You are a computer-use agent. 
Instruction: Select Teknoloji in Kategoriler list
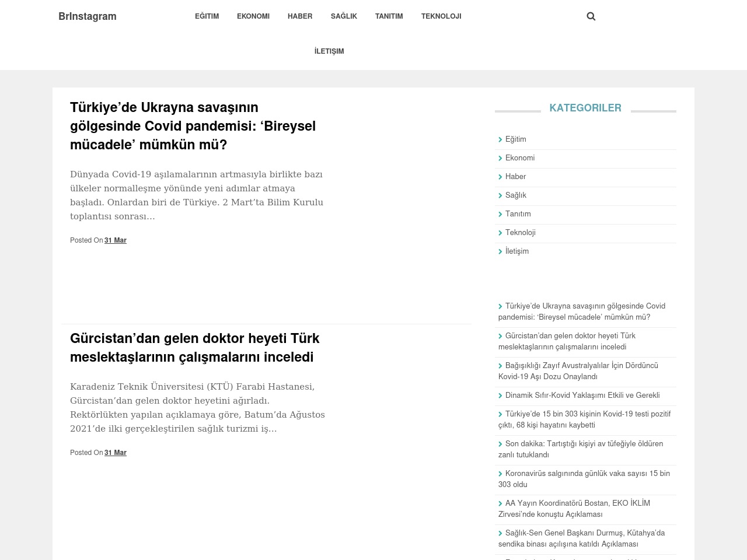click(521, 233)
